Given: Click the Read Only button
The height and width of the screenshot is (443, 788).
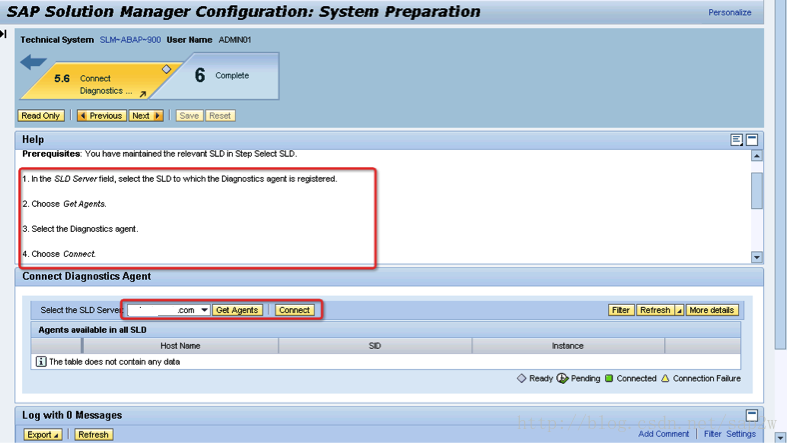Looking at the screenshot, I should pyautogui.click(x=41, y=116).
